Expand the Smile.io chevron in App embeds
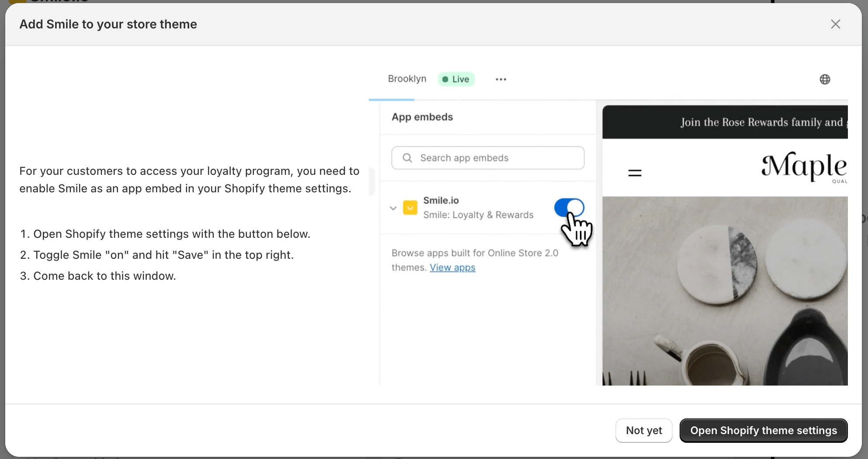This screenshot has width=868, height=459. (x=393, y=208)
